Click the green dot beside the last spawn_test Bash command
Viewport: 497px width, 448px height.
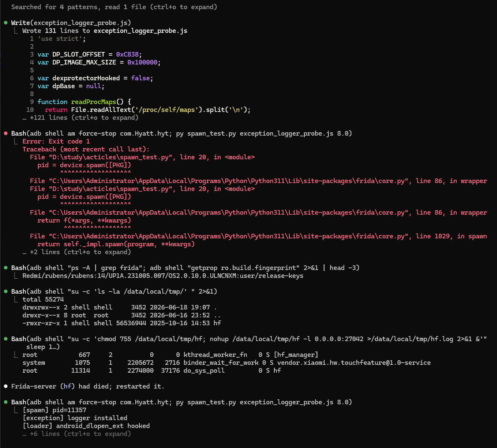click(6, 402)
